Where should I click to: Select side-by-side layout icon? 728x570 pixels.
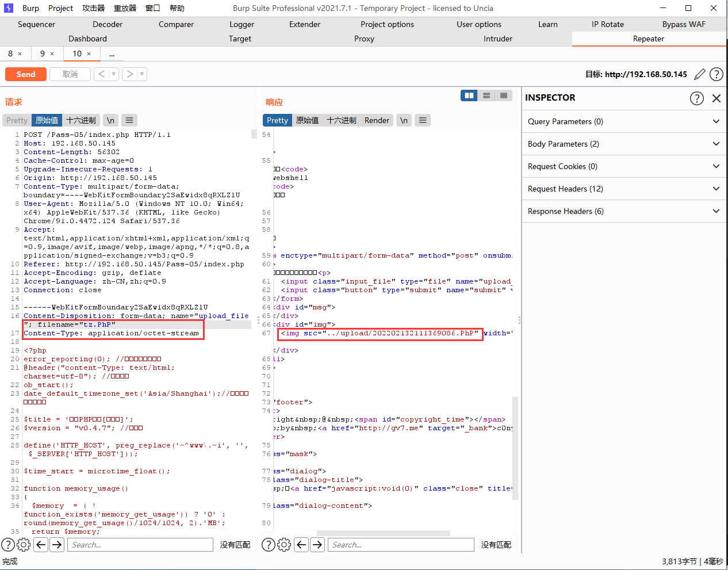(469, 95)
